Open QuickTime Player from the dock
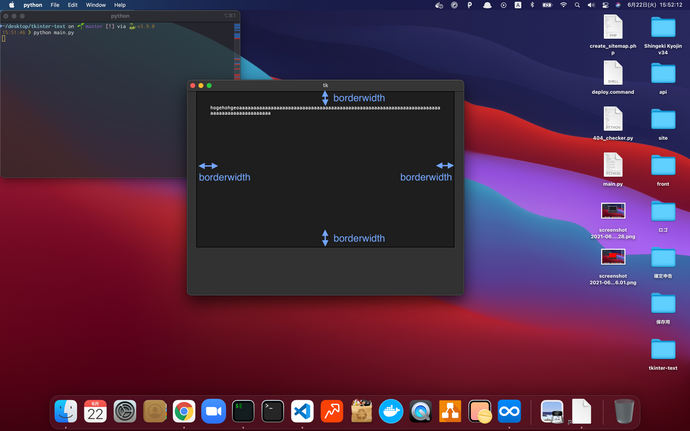 (420, 411)
